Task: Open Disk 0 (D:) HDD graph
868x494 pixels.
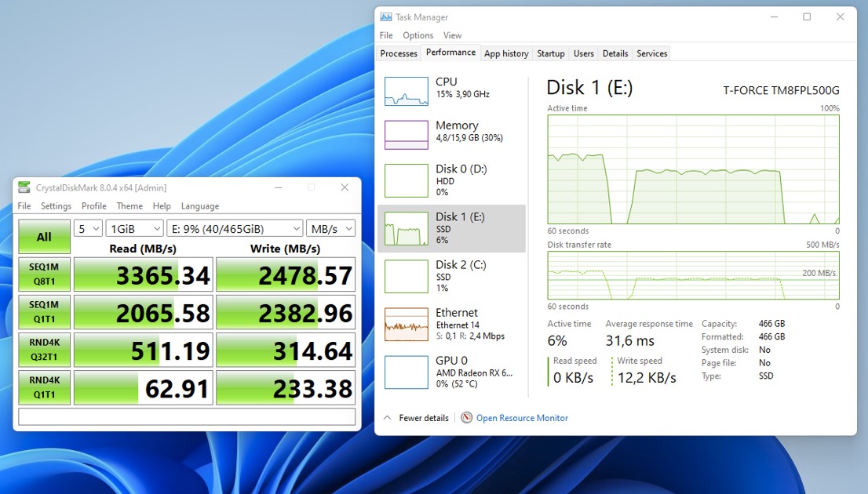Action: click(x=406, y=180)
